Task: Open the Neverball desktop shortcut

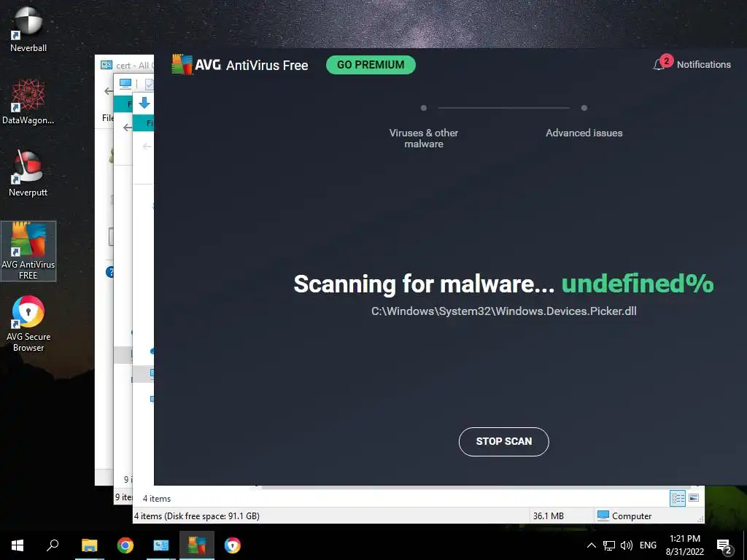Action: pyautogui.click(x=28, y=29)
